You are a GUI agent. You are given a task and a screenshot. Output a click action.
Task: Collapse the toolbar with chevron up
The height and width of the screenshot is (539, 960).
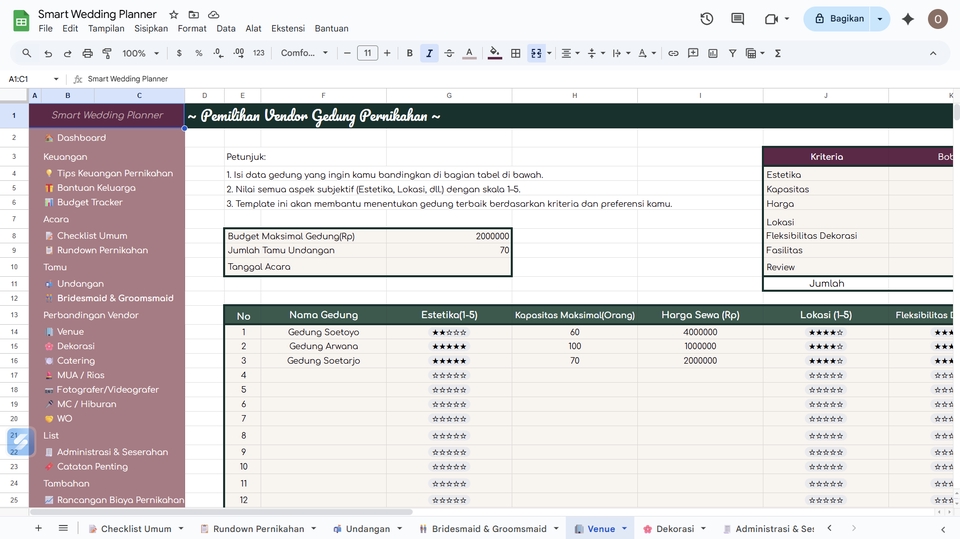tap(932, 53)
